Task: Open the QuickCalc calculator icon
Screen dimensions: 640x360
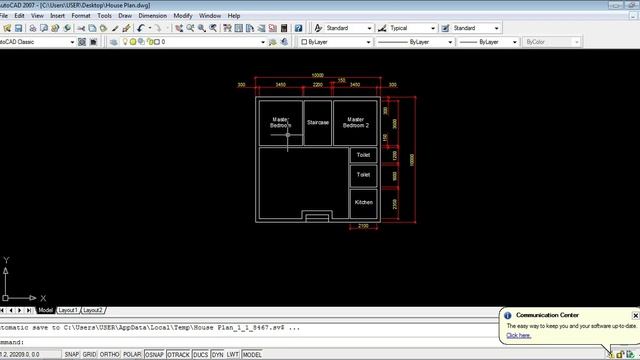Action: click(284, 28)
